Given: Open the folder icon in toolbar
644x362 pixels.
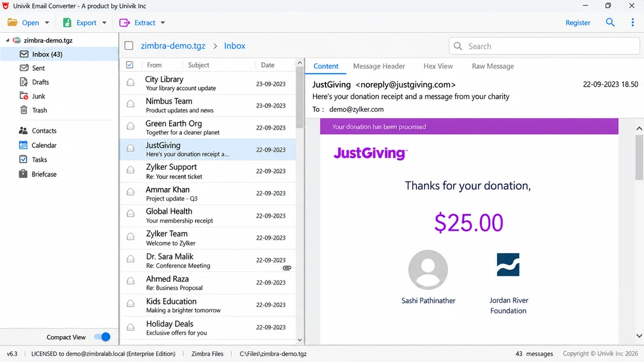Looking at the screenshot, I should point(12,22).
